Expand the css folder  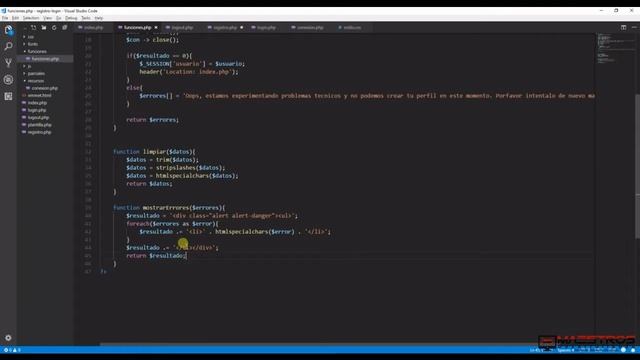pyautogui.click(x=31, y=37)
